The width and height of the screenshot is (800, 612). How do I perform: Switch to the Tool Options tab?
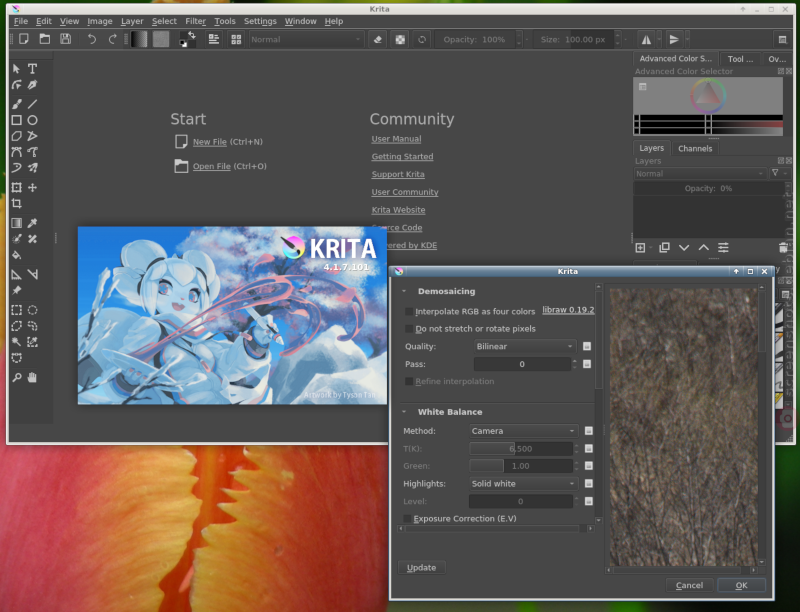click(x=740, y=59)
